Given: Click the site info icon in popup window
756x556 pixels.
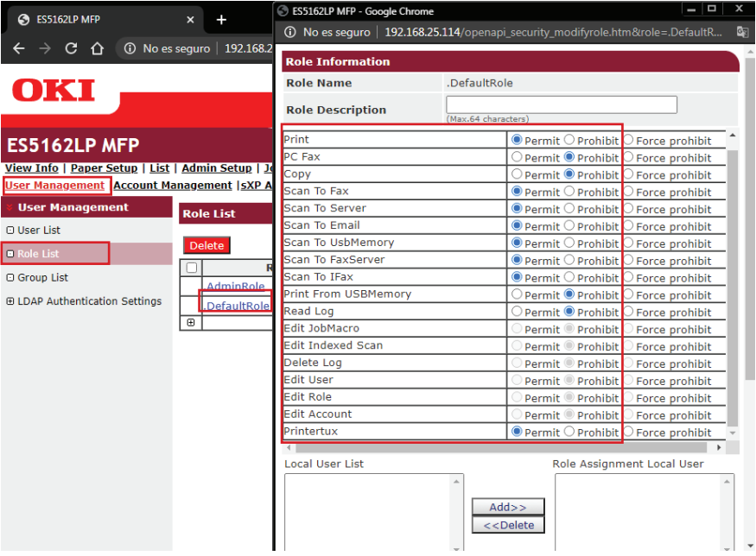Looking at the screenshot, I should click(289, 32).
